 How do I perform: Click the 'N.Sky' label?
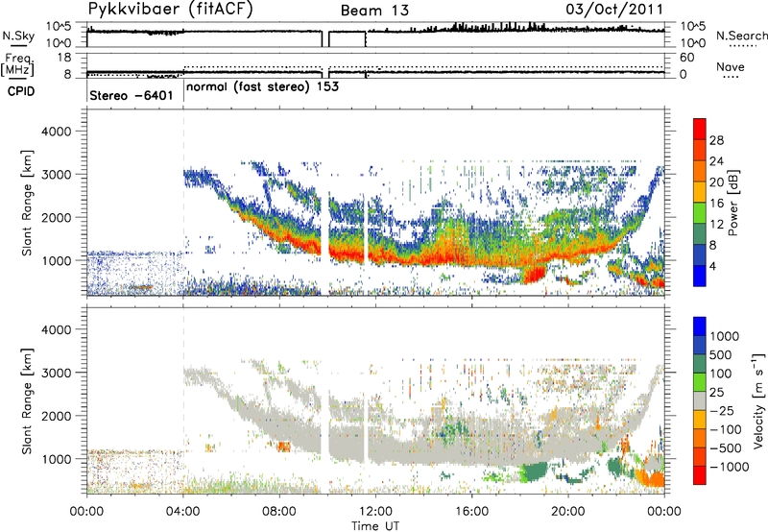point(18,36)
